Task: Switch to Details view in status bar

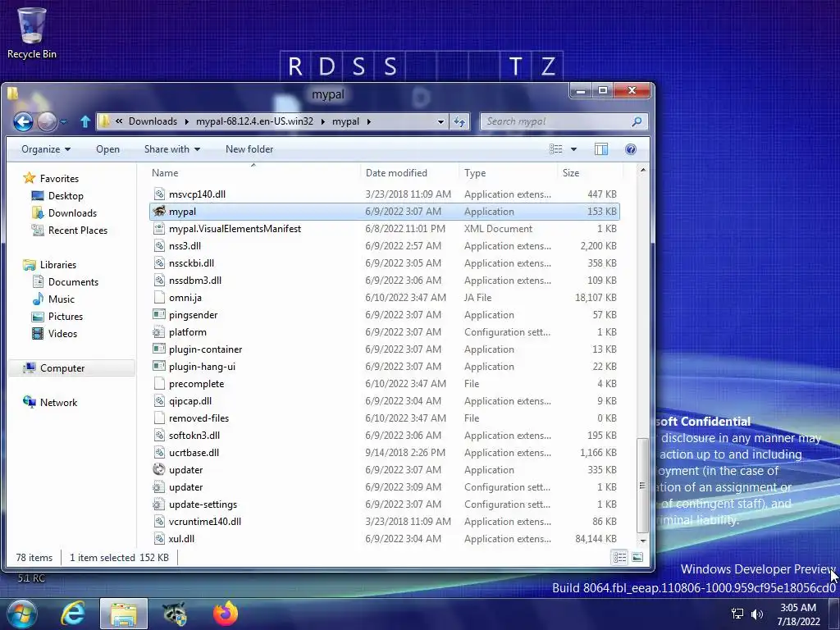Action: click(x=619, y=558)
